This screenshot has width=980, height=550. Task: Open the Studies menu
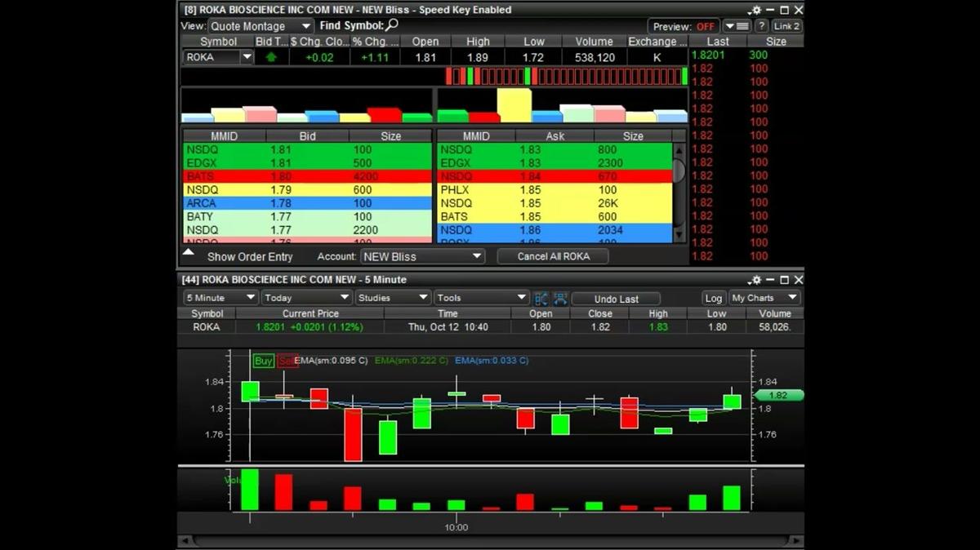click(x=393, y=298)
